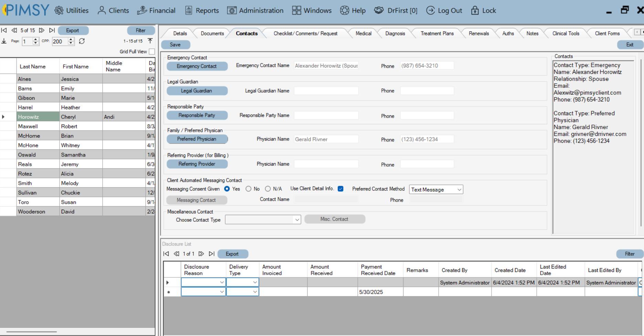644x336 pixels.
Task: Open the Reports menu
Action: coord(202,10)
